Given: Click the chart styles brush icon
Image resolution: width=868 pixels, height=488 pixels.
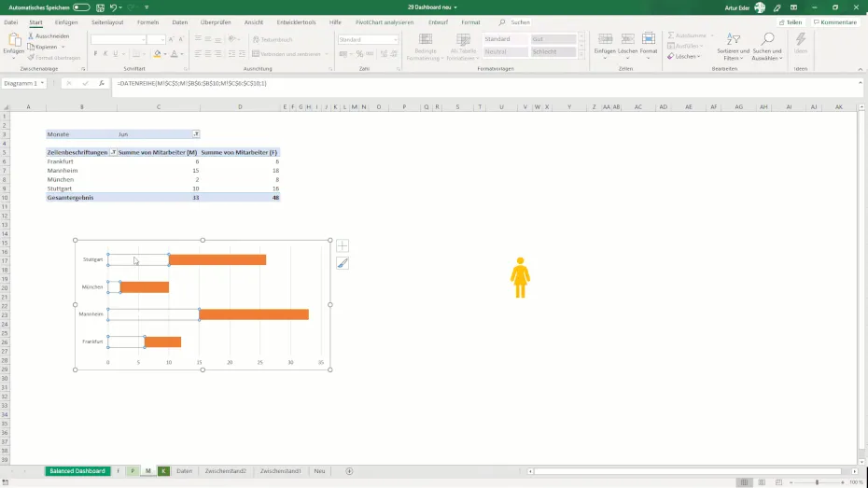Looking at the screenshot, I should coord(343,263).
